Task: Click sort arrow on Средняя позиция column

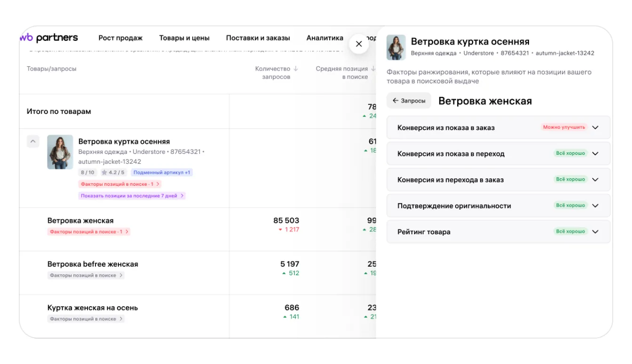Action: (373, 69)
